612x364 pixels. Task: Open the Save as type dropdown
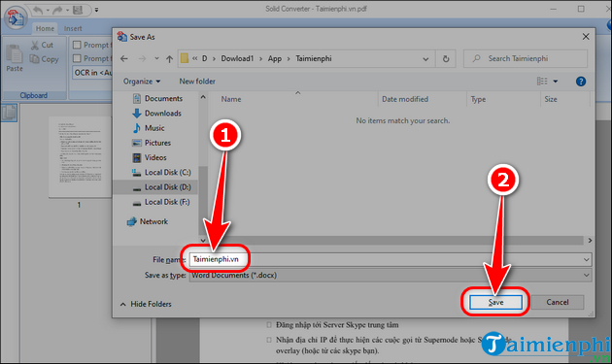pyautogui.click(x=391, y=275)
